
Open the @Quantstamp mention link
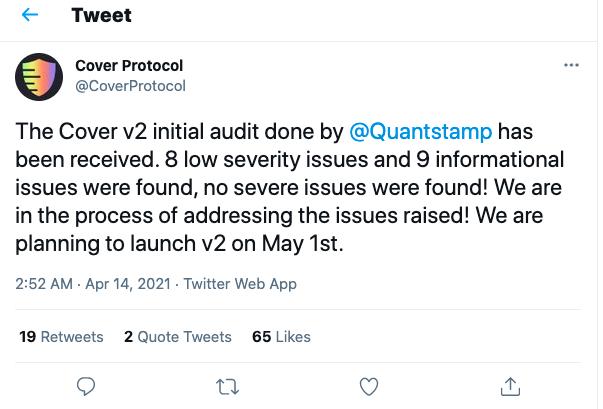[x=420, y=132]
